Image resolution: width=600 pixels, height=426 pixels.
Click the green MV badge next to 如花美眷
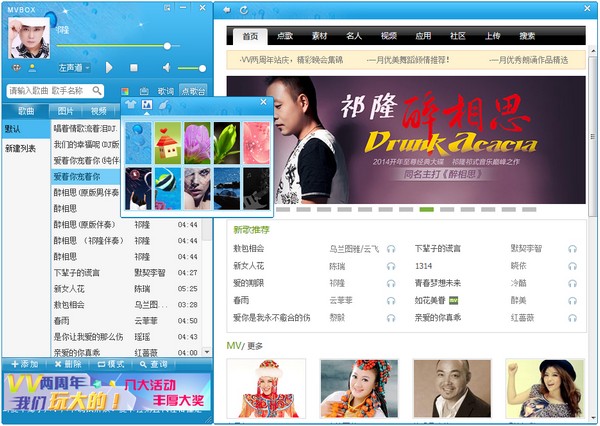coord(453,300)
